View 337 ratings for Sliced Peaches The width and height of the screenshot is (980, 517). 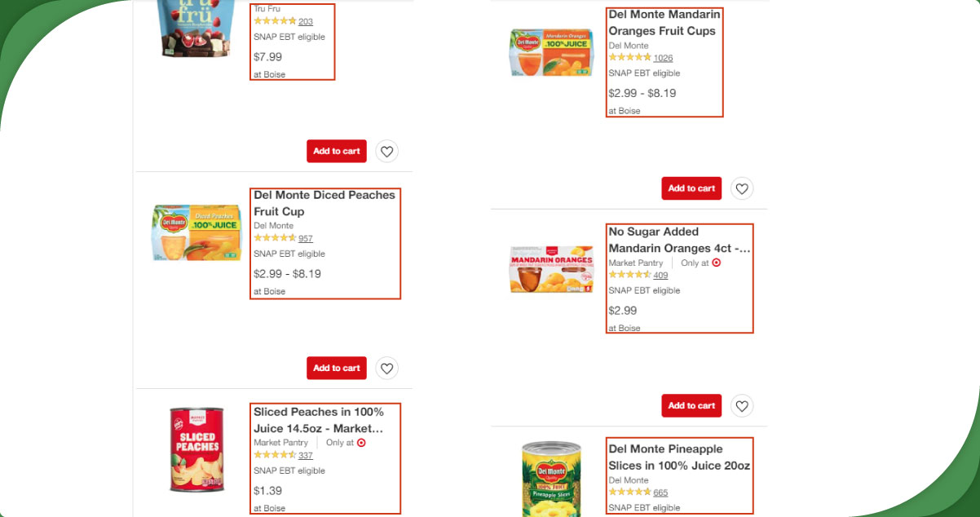coord(306,456)
